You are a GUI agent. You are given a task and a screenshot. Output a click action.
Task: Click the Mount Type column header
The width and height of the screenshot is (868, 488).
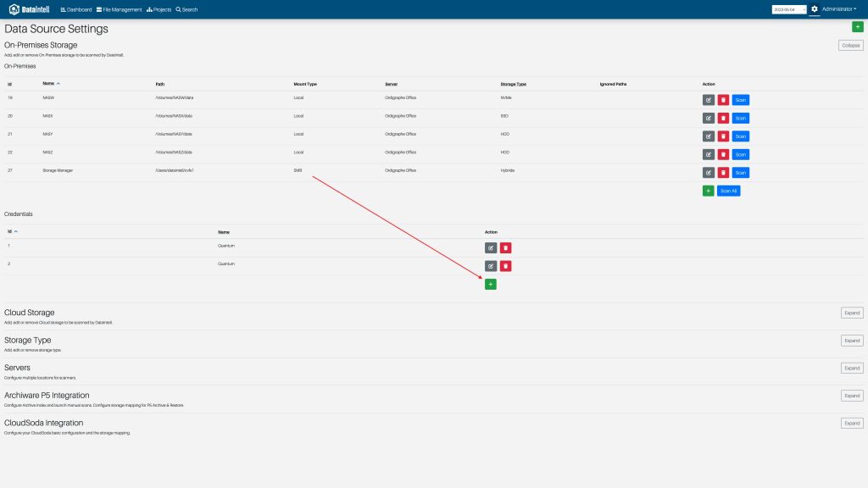(305, 84)
